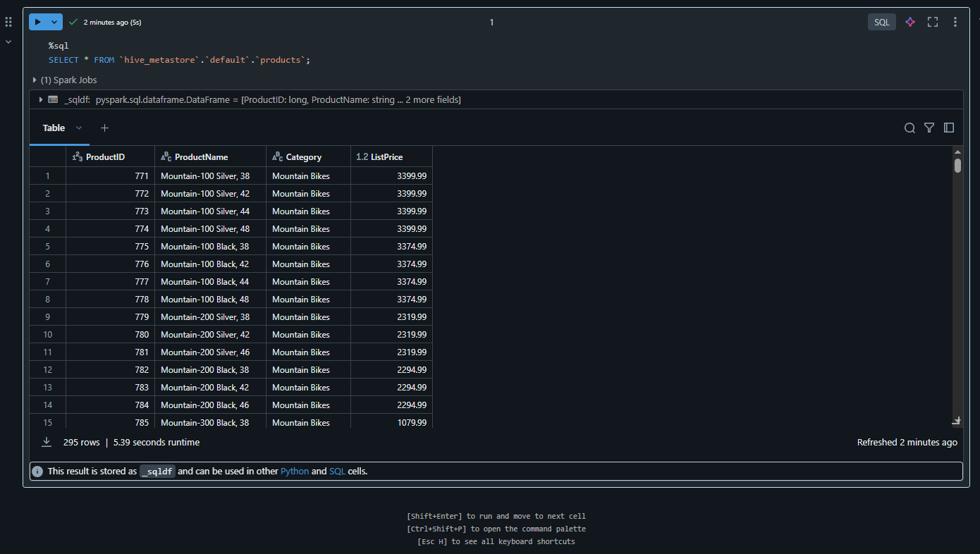Select ProductID cell 776

110,264
